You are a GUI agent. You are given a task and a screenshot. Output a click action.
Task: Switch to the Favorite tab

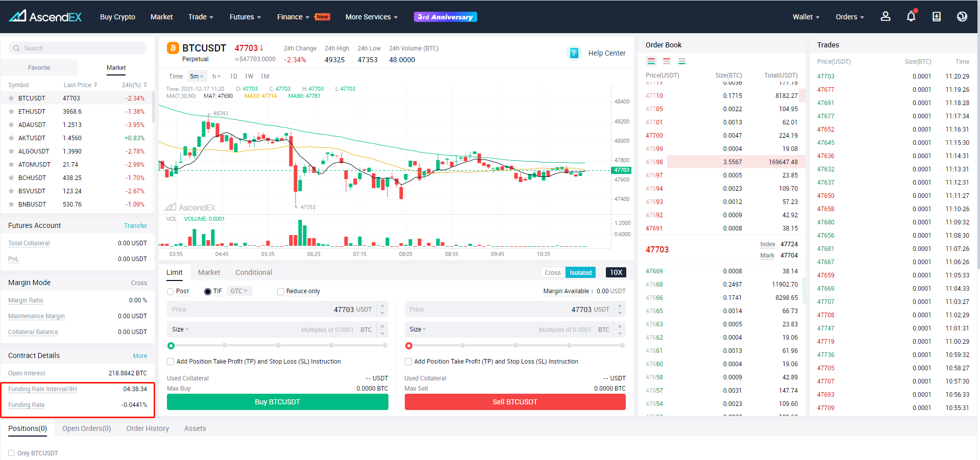click(x=39, y=68)
